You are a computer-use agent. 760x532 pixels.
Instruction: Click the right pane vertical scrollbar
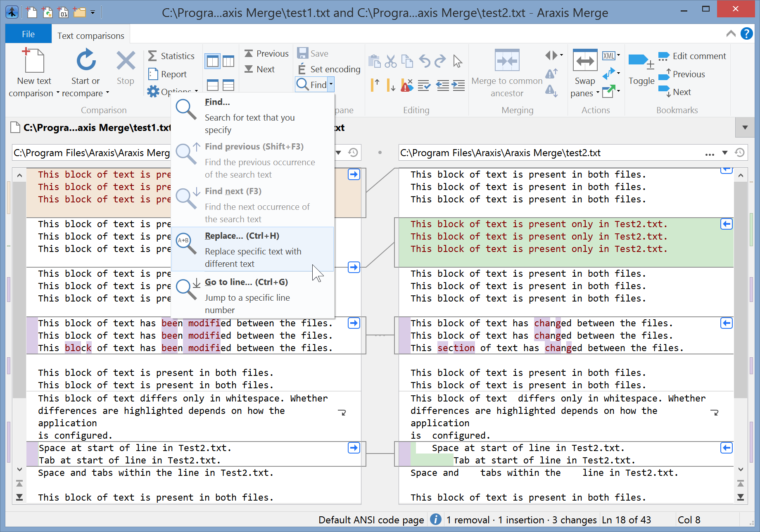[741, 289]
